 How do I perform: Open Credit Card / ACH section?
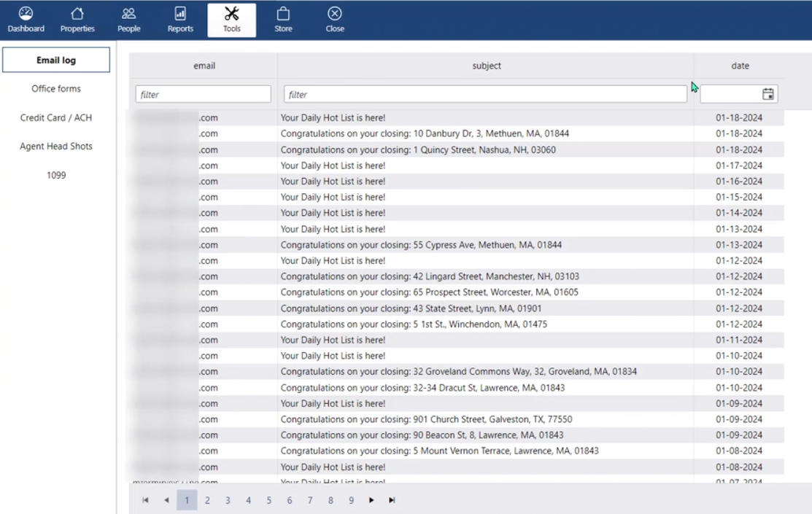[x=56, y=117]
